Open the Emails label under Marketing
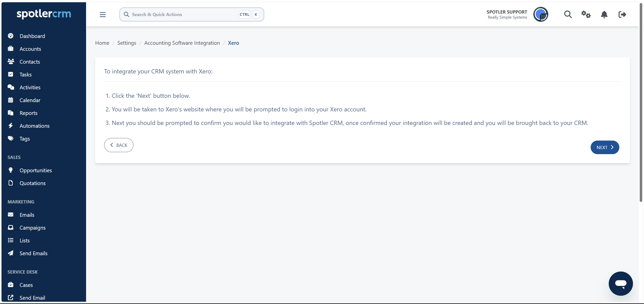Screen dimensions: 644x304 pyautogui.click(x=27, y=215)
